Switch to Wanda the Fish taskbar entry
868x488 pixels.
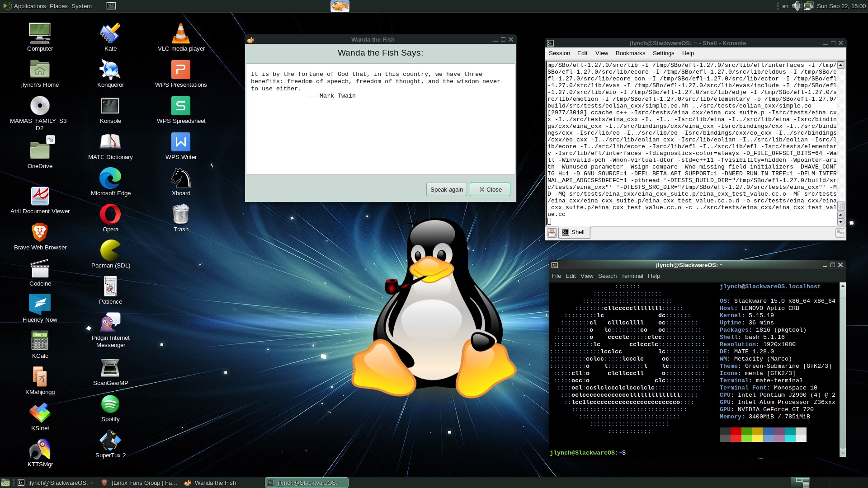coord(210,483)
